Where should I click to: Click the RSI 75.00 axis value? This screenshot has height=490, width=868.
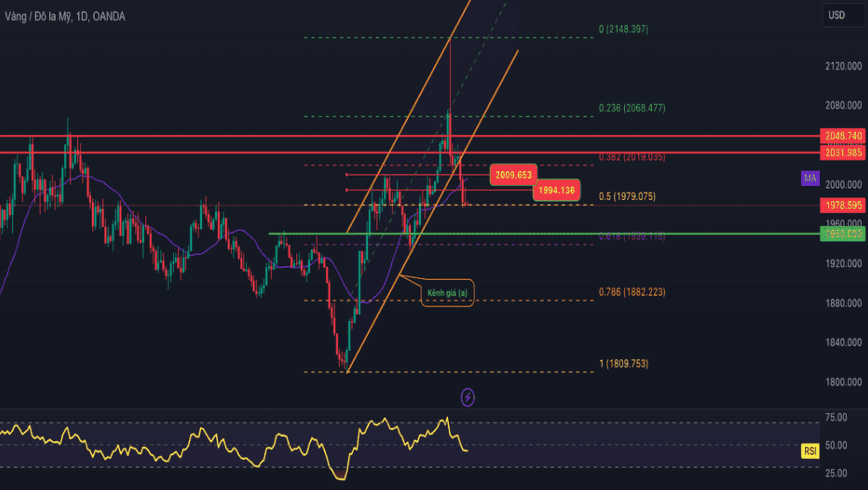click(x=836, y=417)
